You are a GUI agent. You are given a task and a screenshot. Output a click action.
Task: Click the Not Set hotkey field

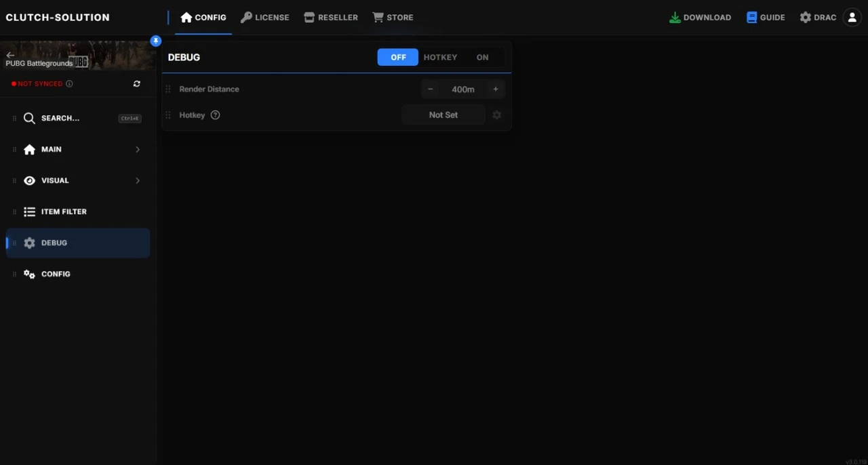(443, 115)
